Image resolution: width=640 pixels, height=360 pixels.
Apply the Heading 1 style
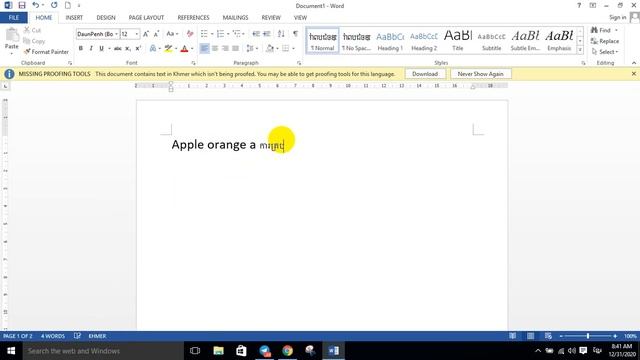pyautogui.click(x=390, y=41)
